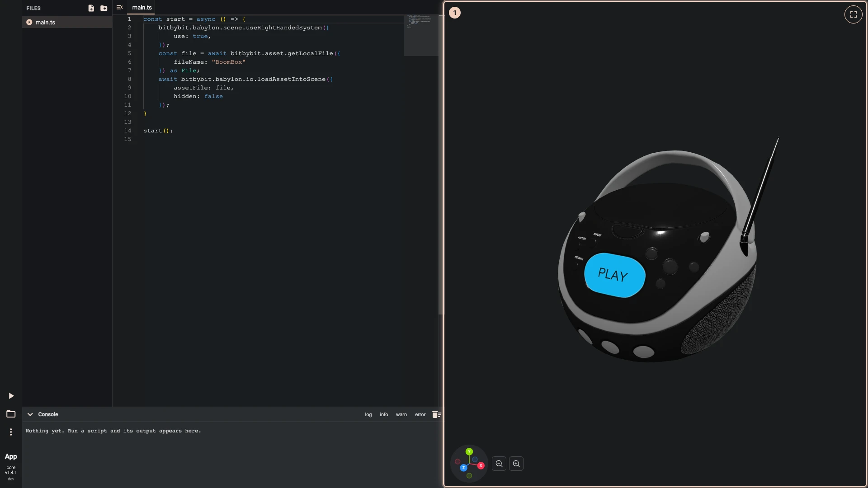
Task: Click the red X axis gizmo handle
Action: (481, 465)
